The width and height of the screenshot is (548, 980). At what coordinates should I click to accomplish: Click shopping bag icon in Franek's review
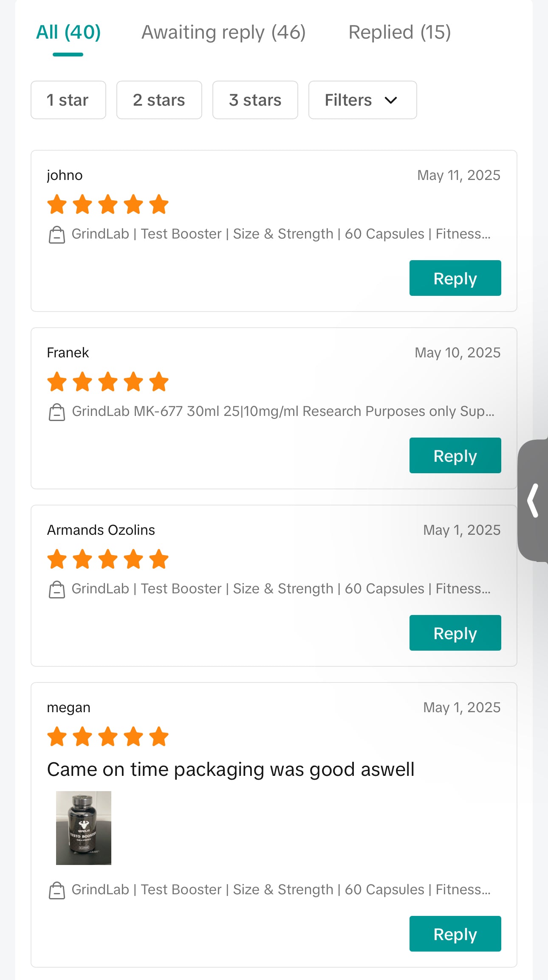(57, 412)
